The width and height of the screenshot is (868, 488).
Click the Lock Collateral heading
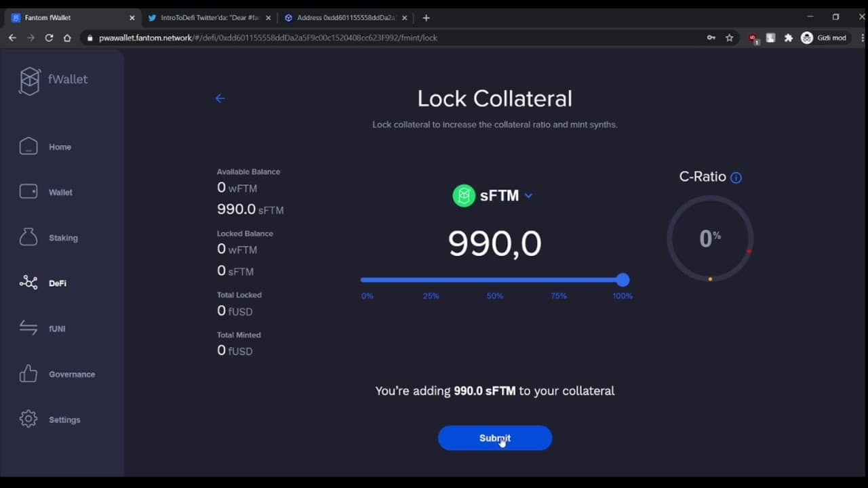pyautogui.click(x=494, y=99)
